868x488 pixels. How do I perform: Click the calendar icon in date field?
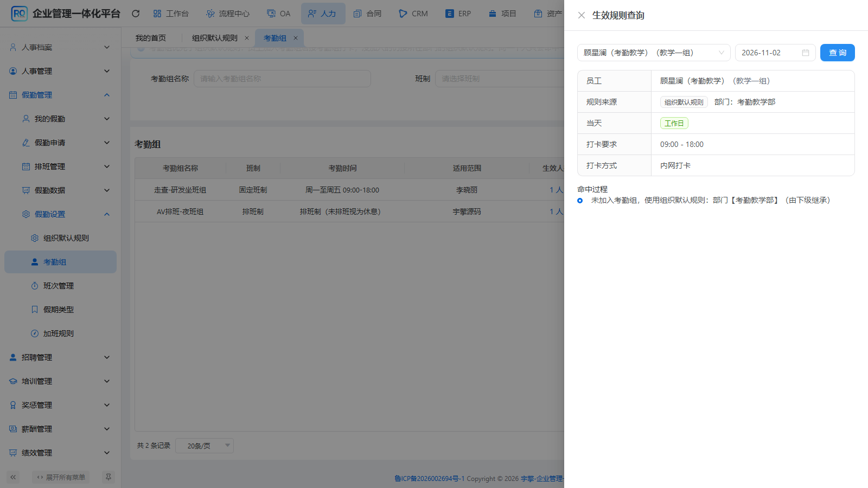806,53
